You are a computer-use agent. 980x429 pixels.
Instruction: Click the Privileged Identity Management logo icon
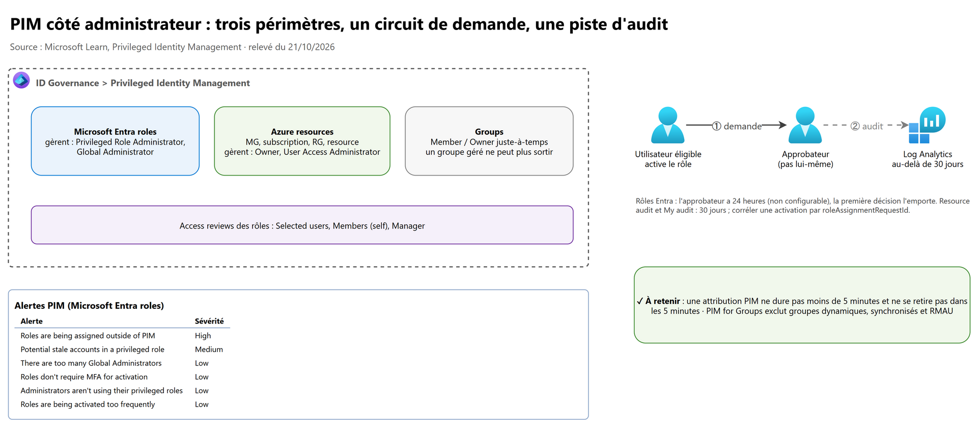[x=21, y=80]
